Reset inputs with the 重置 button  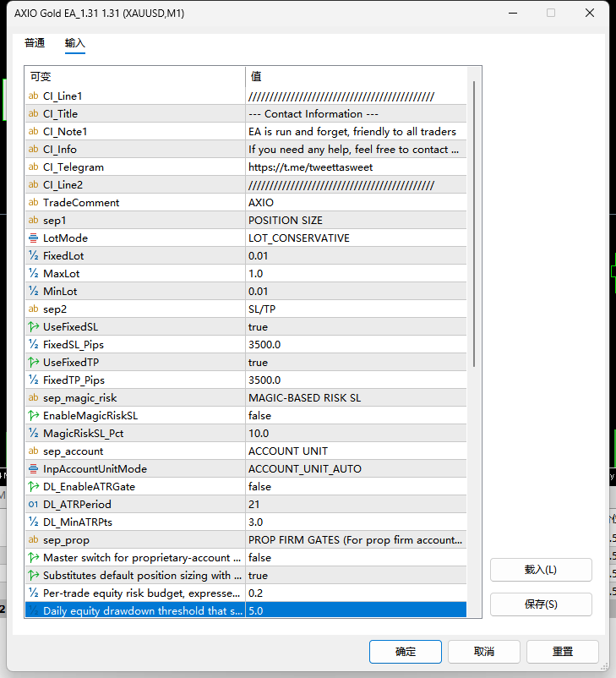pyautogui.click(x=563, y=651)
